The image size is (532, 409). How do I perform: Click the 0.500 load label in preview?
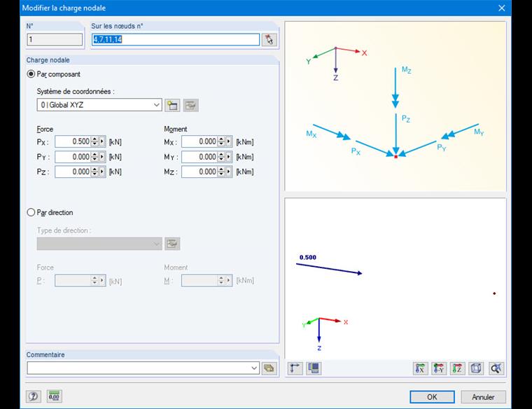click(x=308, y=257)
